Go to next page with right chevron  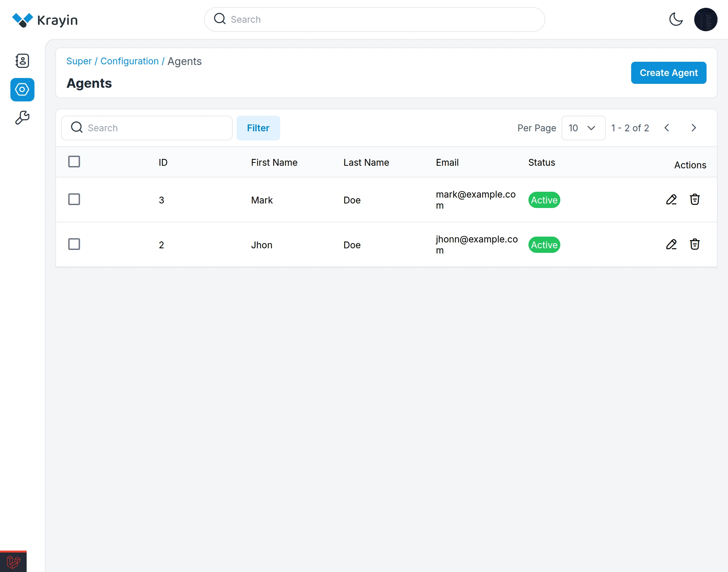tap(694, 128)
